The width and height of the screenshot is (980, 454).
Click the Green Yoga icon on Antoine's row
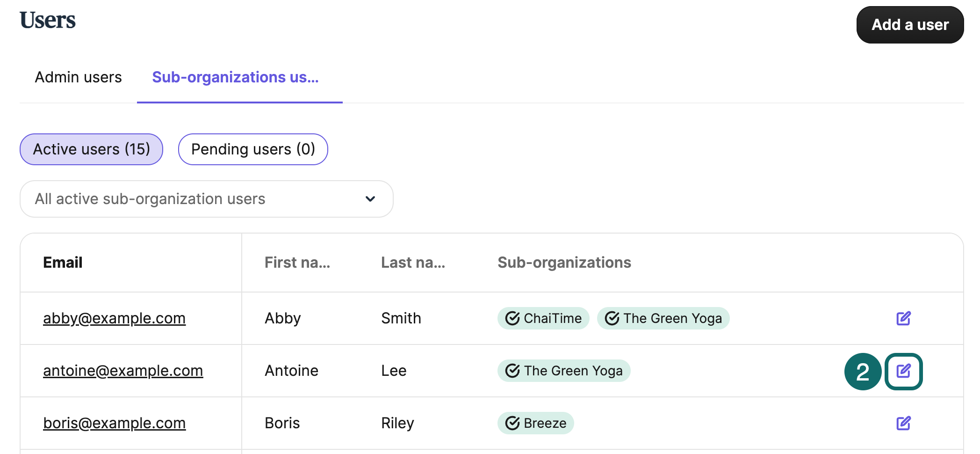[512, 371]
